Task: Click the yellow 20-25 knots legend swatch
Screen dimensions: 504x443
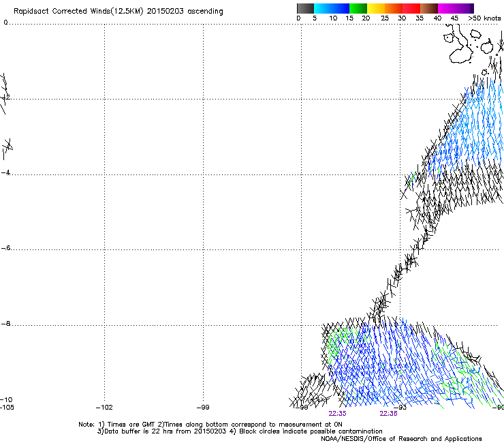Action: 376,8
